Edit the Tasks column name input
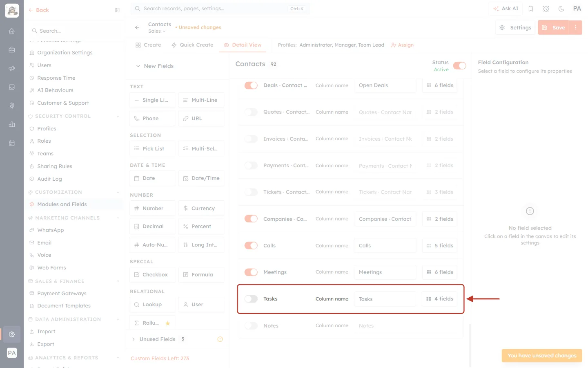 point(385,299)
